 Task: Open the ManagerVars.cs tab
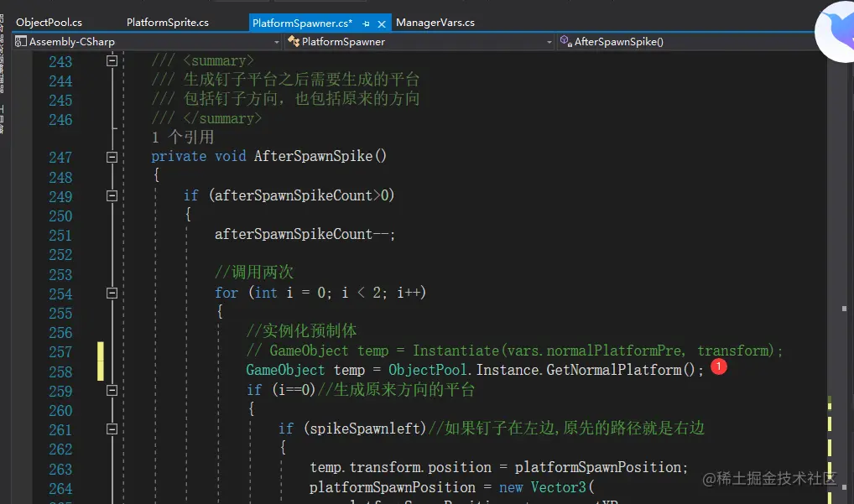[x=435, y=23]
